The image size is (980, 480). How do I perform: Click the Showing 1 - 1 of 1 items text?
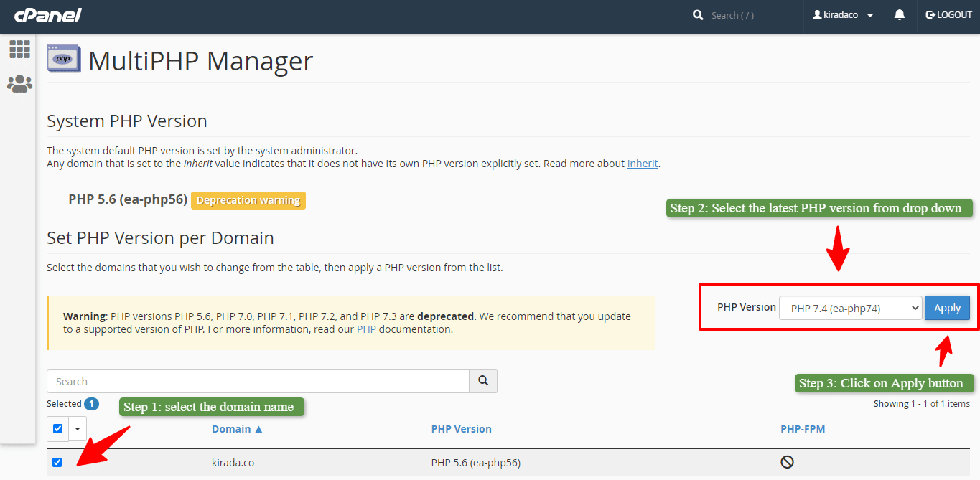pos(921,404)
